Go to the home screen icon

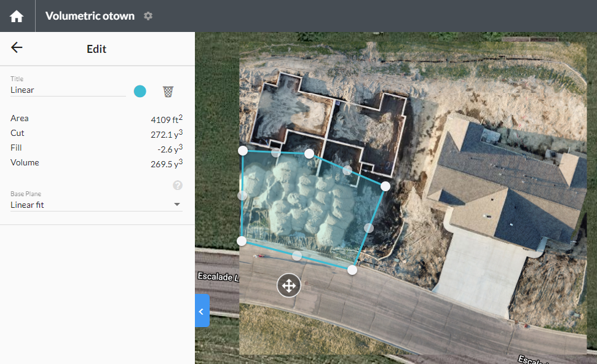[x=17, y=16]
